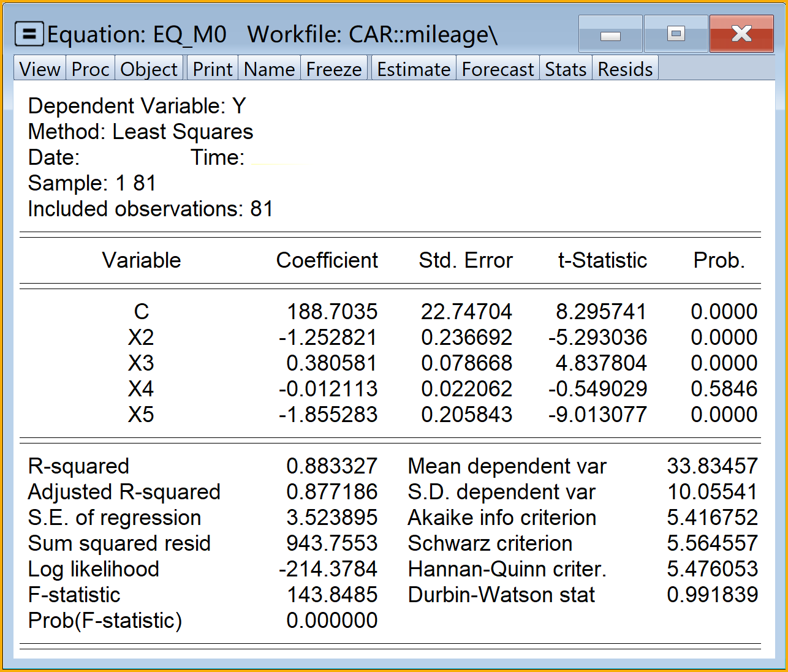The image size is (788, 672).
Task: Open the Object menu
Action: click(149, 69)
